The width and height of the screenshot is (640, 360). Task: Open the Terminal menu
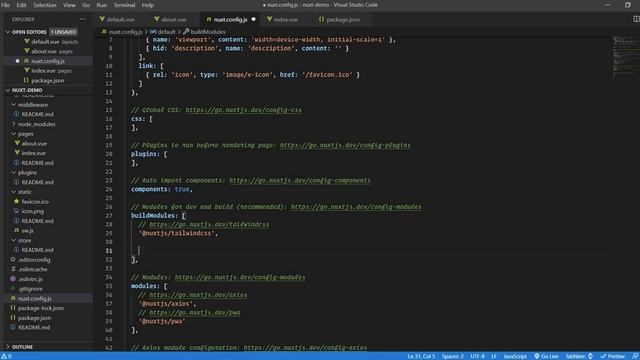click(x=124, y=5)
